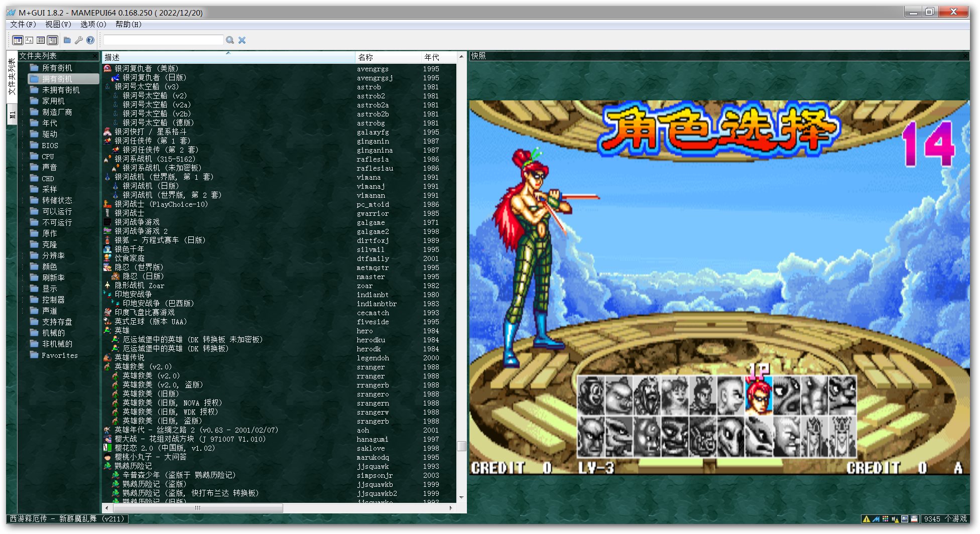Click the folder icon next to CHD
This screenshot has height=534, width=980.
(34, 179)
